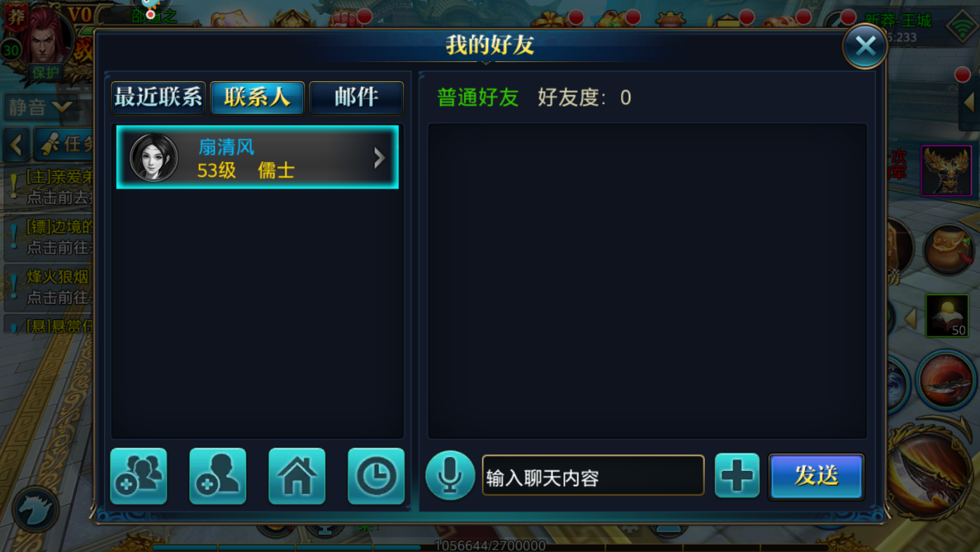This screenshot has height=552, width=980.
Task: Select the red blade skill icon
Action: point(946,381)
